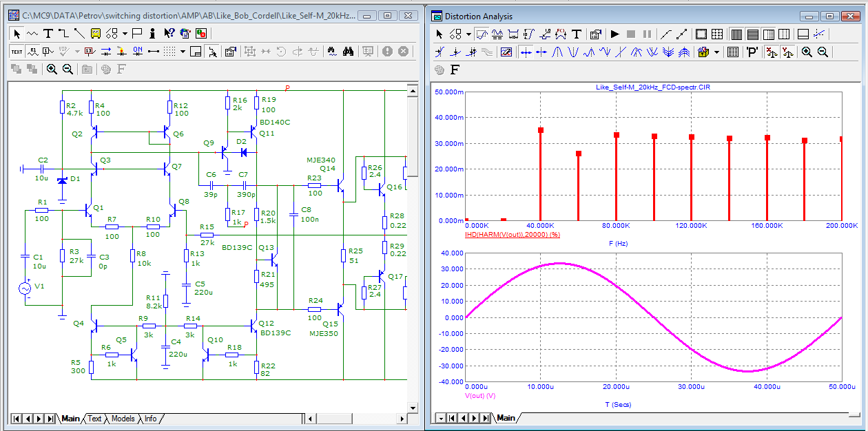This screenshot has width=868, height=431.
Task: Click the schematic window system menu icon
Action: (13, 16)
